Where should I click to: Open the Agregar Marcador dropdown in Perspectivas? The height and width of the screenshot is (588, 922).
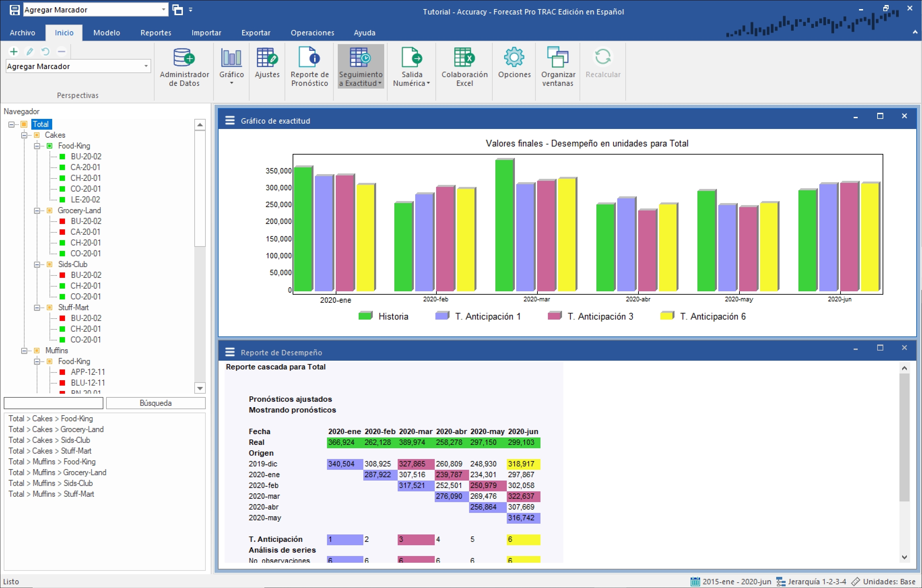click(x=146, y=66)
